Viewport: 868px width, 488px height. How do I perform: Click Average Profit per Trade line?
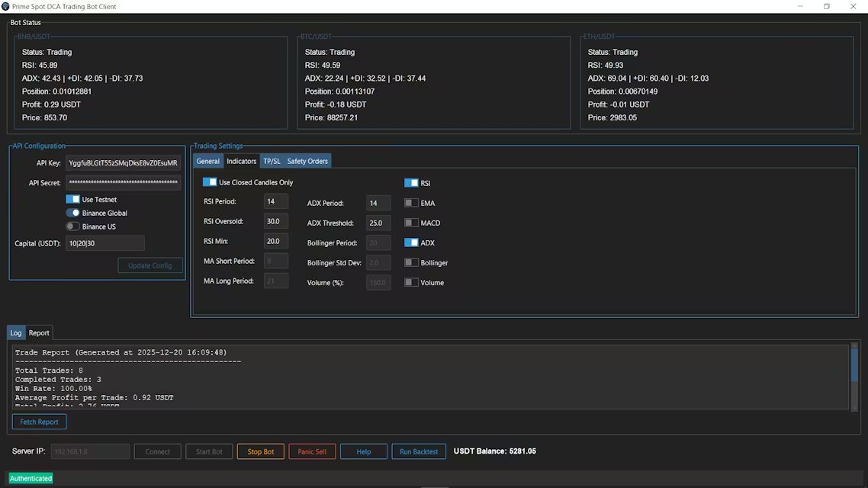[94, 397]
